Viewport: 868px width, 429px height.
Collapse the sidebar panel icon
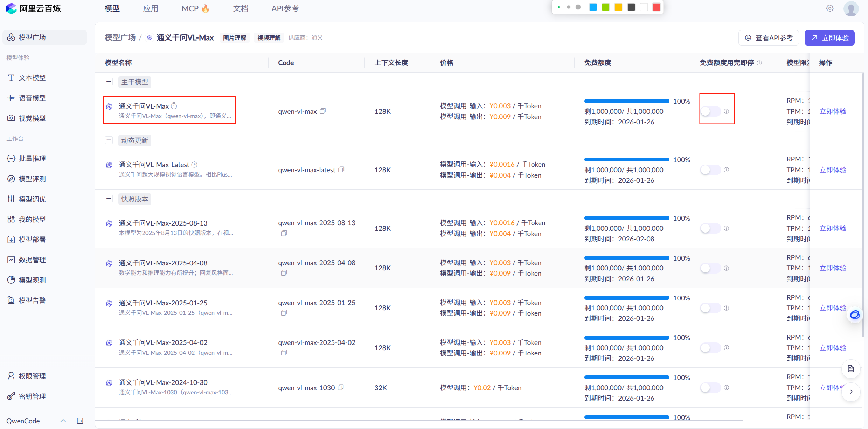(x=80, y=421)
